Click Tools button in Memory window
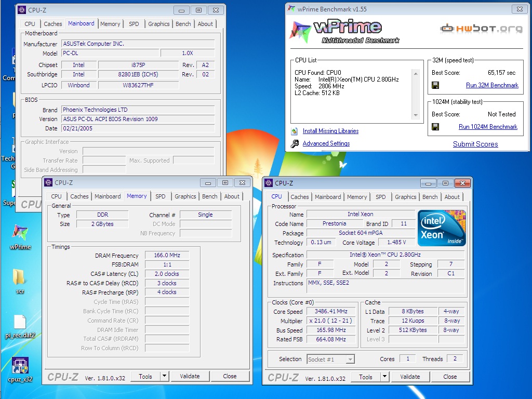This screenshot has width=532, height=399. coord(145,376)
